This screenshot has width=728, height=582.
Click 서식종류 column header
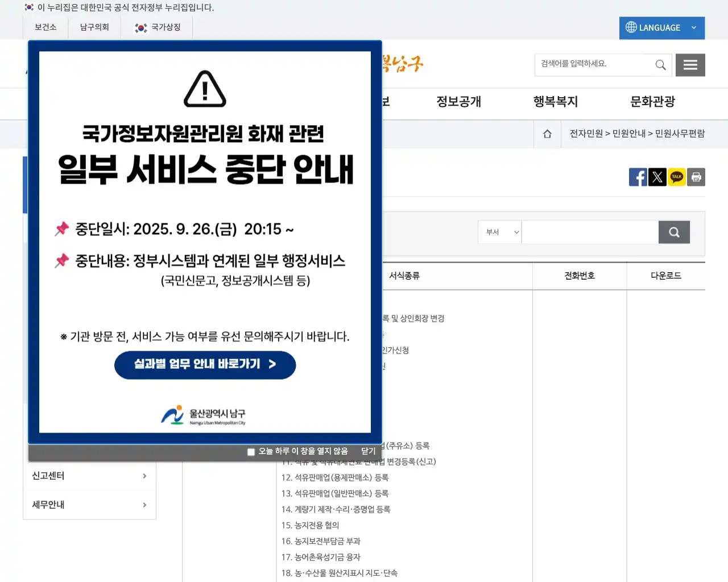click(404, 276)
